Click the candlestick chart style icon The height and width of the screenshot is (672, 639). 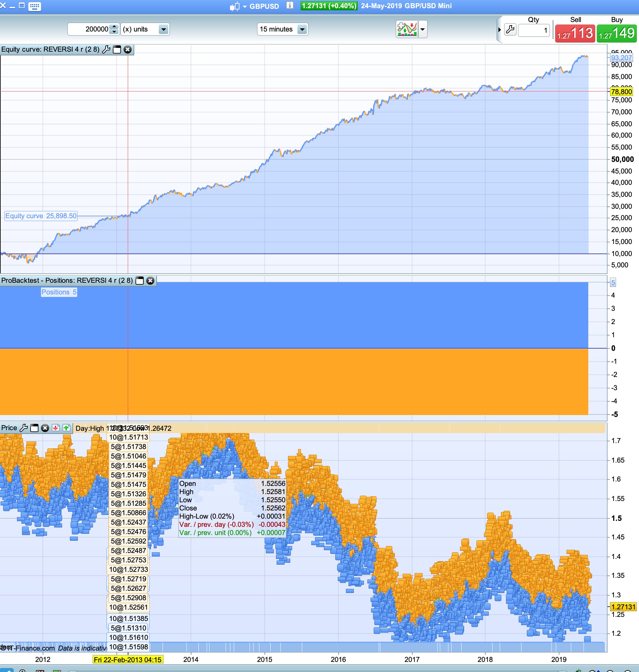(x=234, y=7)
